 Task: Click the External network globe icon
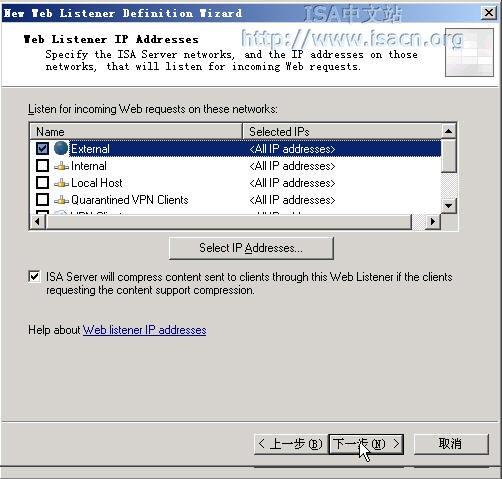[61, 148]
